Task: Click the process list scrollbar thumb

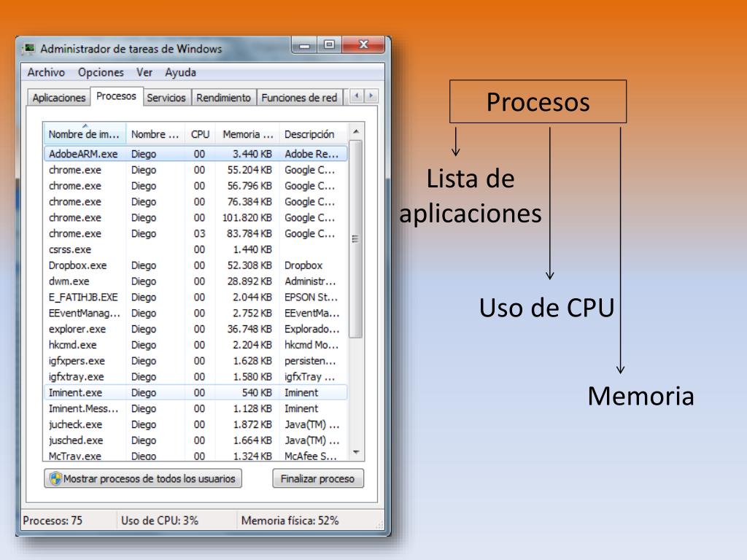Action: point(356,239)
